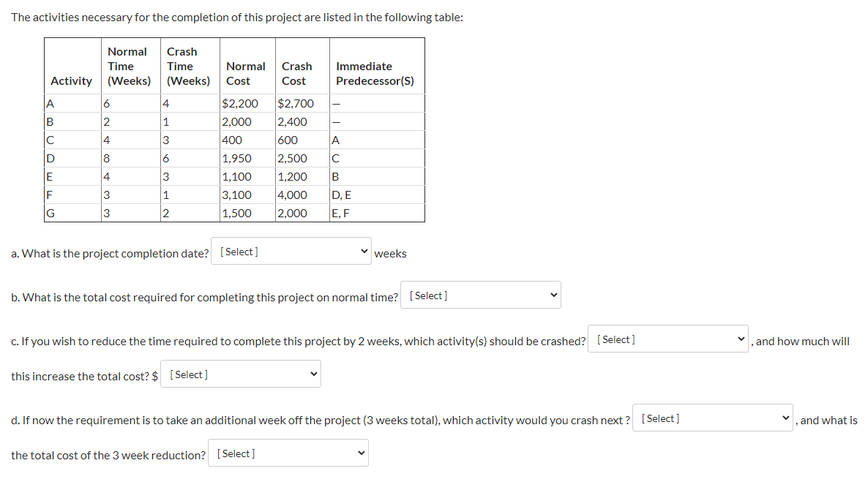Click the 4,000 crash cost cell for F
Screen dimensions: 868x501
point(302,195)
